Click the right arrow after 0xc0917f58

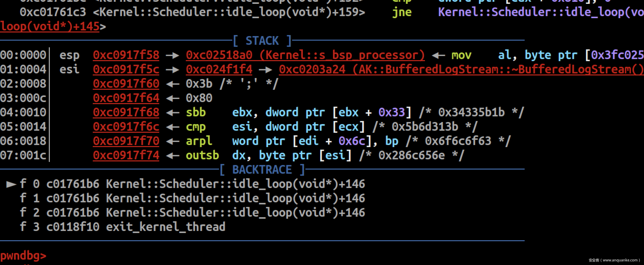(x=172, y=56)
